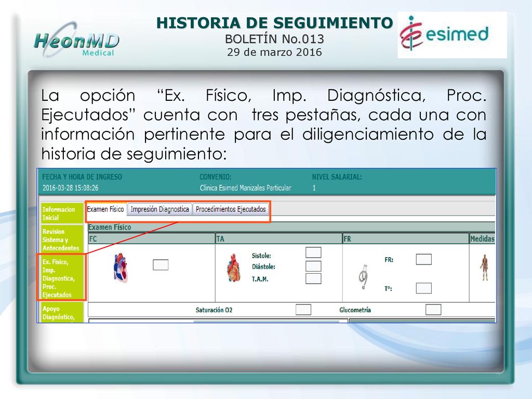Viewport: 532px width, 399px height.
Task: Click the T.A.M. input field
Action: point(313,278)
